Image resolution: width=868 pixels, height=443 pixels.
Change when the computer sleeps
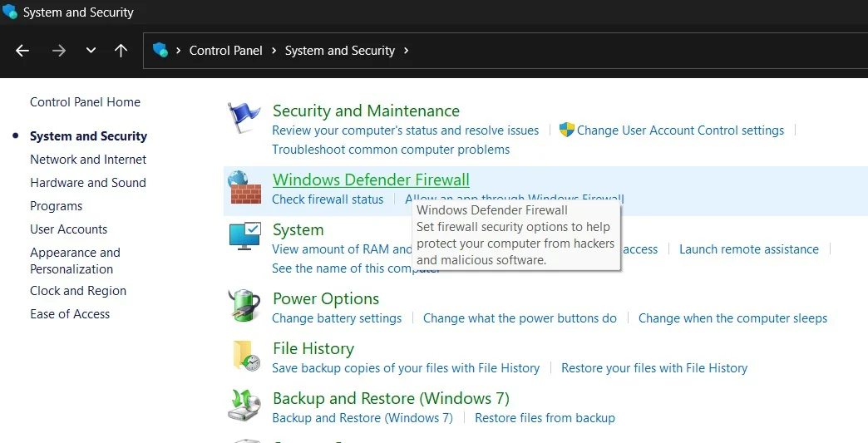733,318
